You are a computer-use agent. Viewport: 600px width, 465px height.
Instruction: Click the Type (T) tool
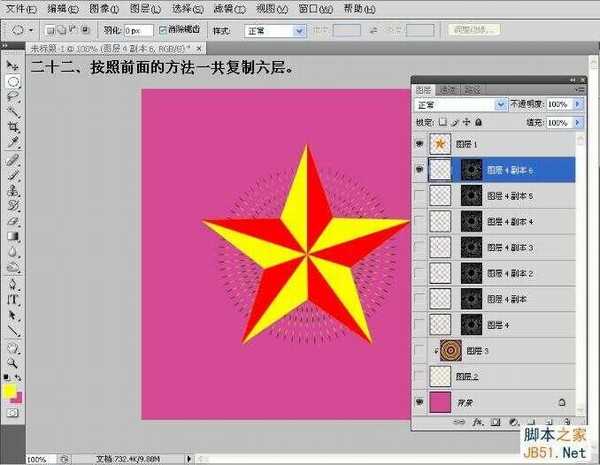click(x=13, y=300)
